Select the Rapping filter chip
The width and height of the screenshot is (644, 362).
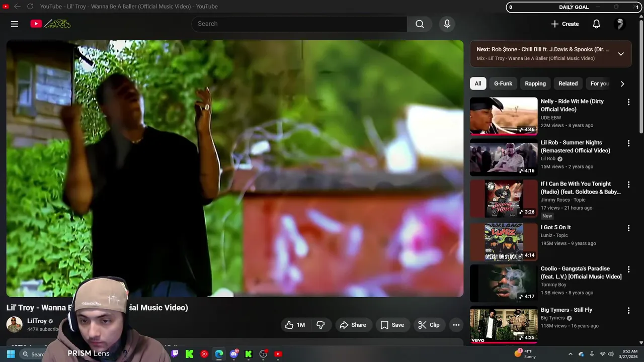[535, 83]
